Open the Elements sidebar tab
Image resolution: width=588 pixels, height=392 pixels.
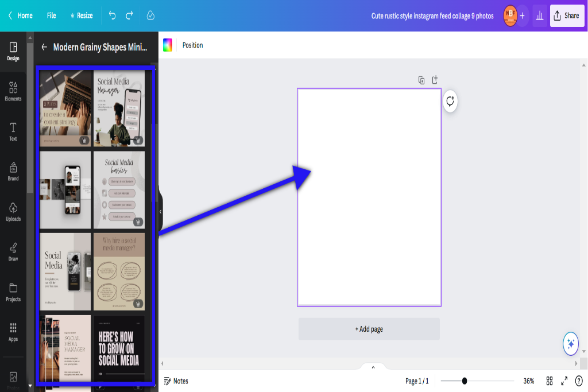click(x=13, y=91)
